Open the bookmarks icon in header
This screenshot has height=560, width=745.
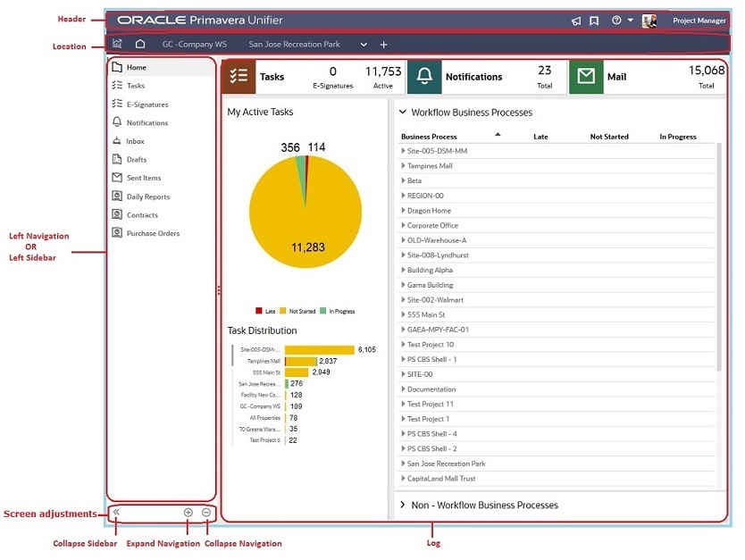(594, 21)
